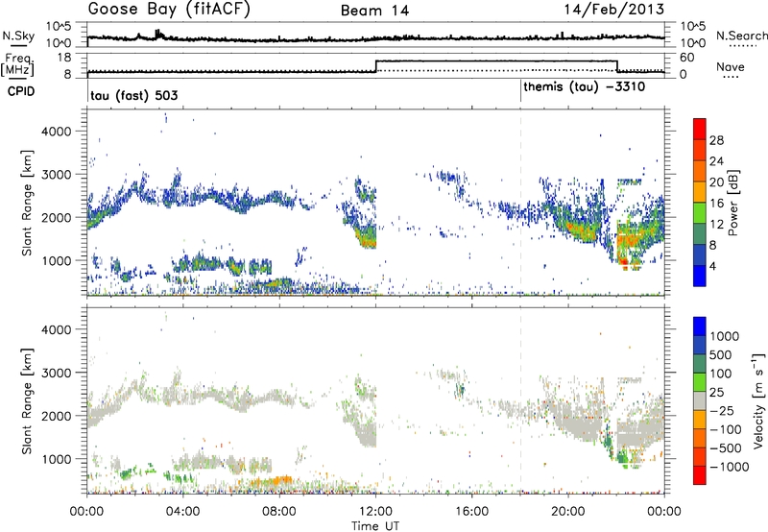Click the blue top of velocity colorbar
Viewport: 768px width, 532px height.
700,326
